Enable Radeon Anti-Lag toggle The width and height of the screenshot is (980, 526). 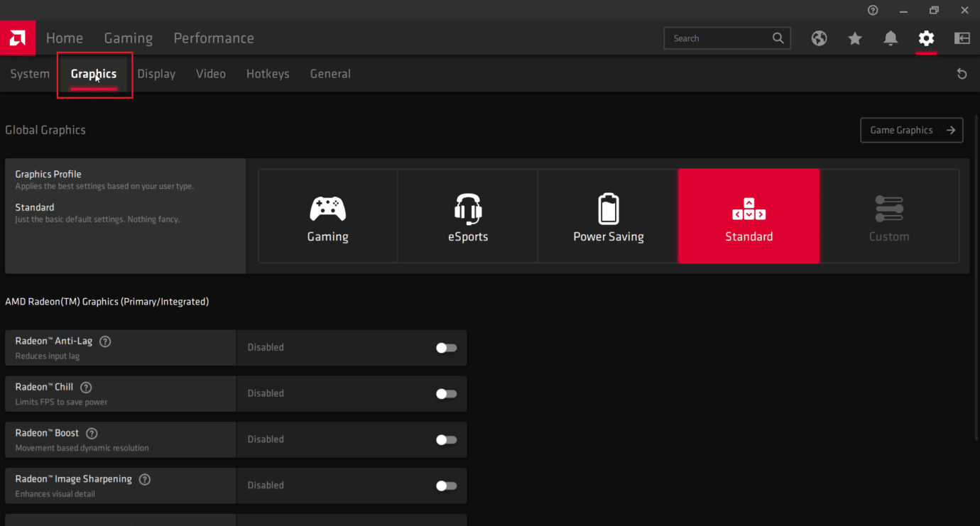tap(446, 348)
